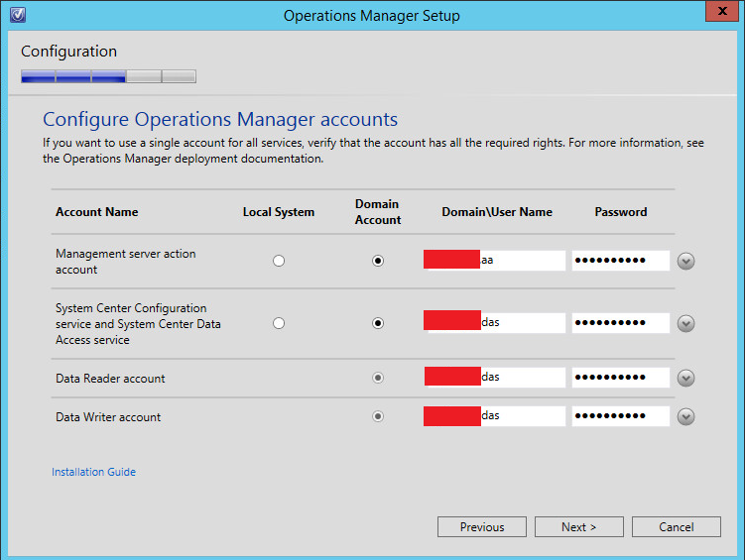Expand chevron for Data Writer account row
Screen dimensions: 745x560
pos(685,416)
